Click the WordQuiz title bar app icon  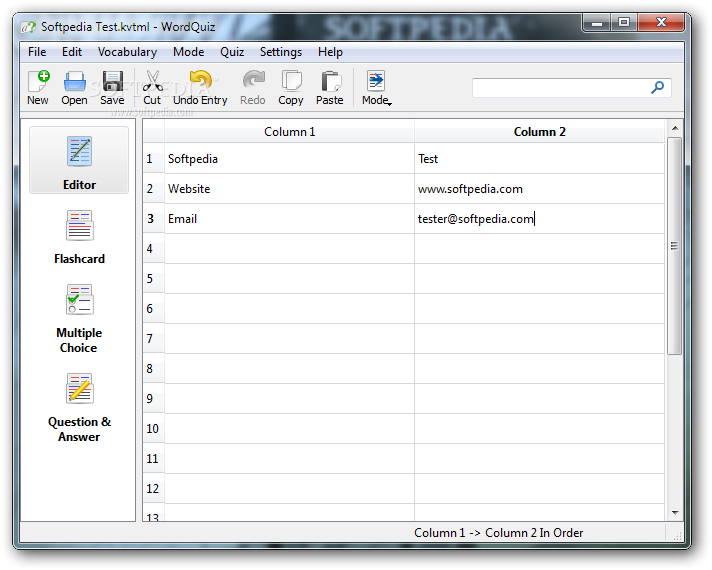pos(28,27)
